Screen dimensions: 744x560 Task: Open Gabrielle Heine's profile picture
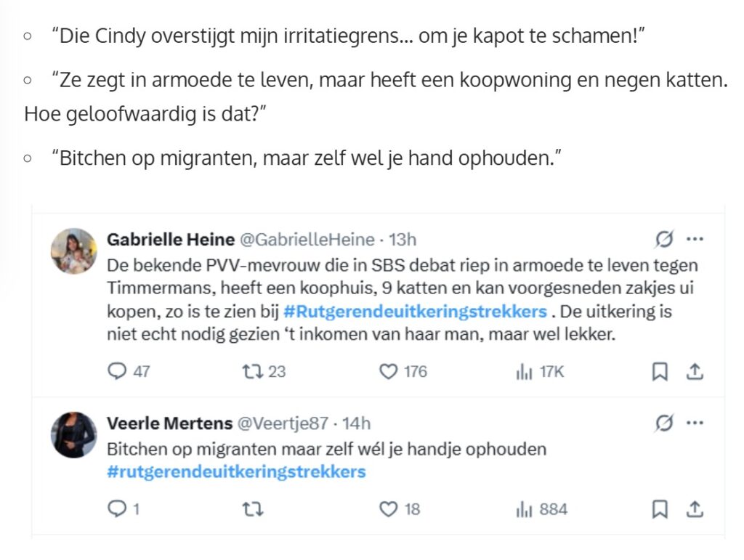(73, 251)
